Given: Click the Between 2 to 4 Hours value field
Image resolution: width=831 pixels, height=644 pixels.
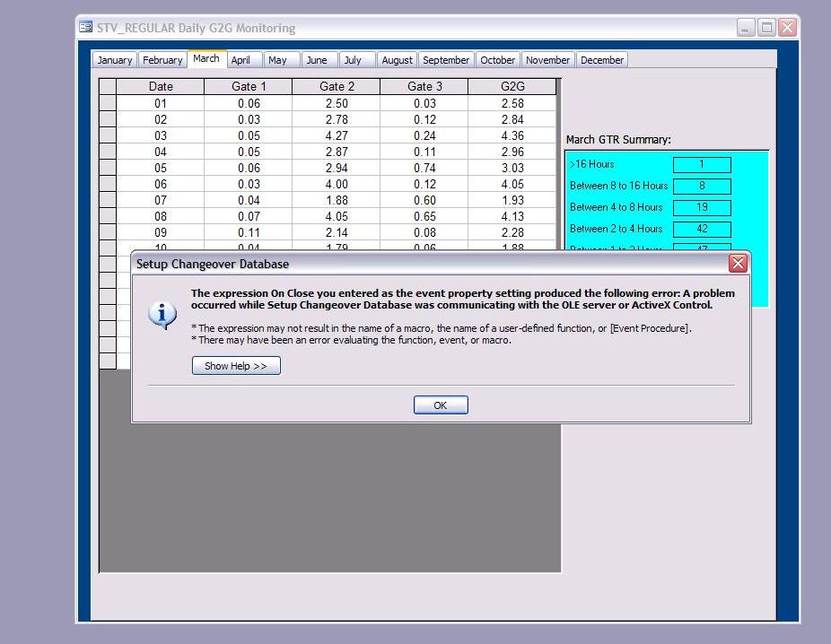Looking at the screenshot, I should pos(702,229).
